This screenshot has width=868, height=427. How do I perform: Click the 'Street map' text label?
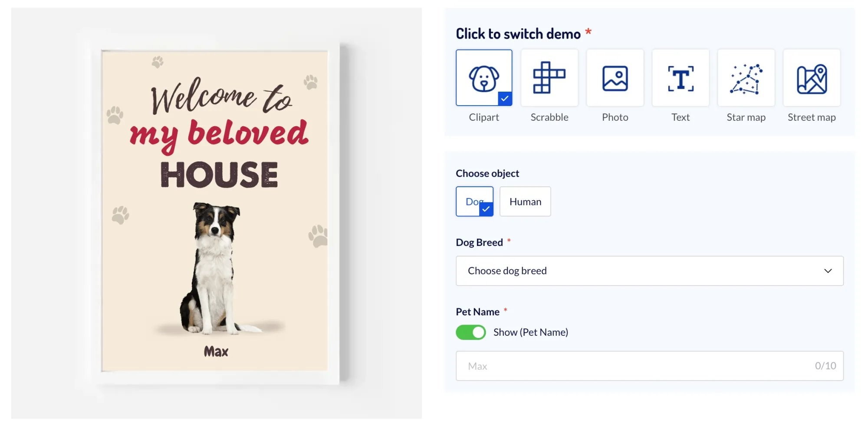pyautogui.click(x=811, y=117)
